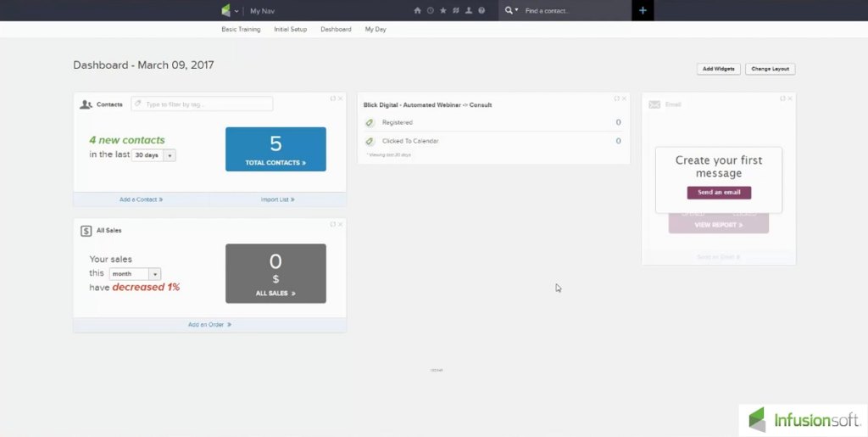Viewport: 868px width, 437px height.
Task: Click the Add a Contact link
Action: click(x=142, y=199)
